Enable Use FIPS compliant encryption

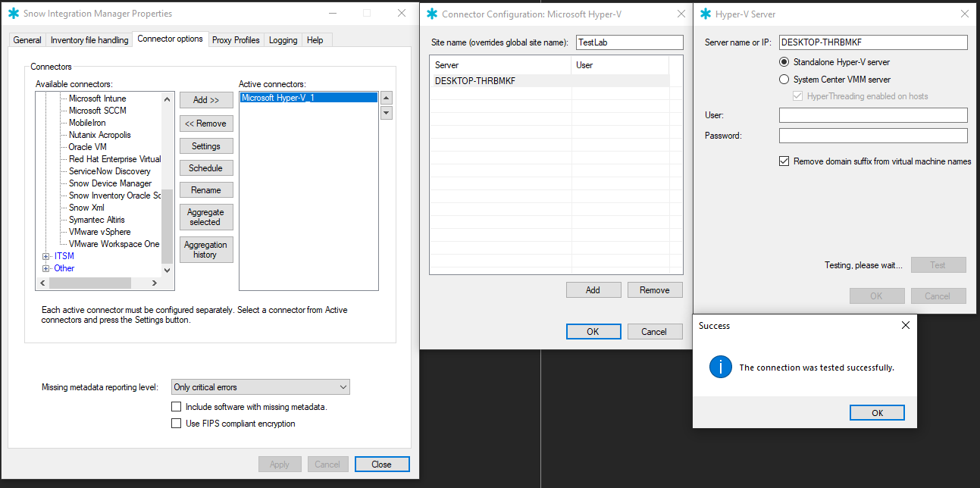pos(177,424)
